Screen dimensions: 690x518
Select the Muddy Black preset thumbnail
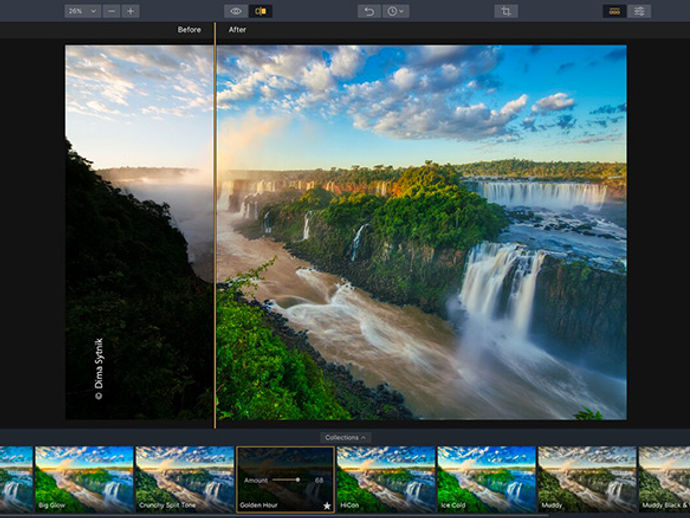click(664, 479)
